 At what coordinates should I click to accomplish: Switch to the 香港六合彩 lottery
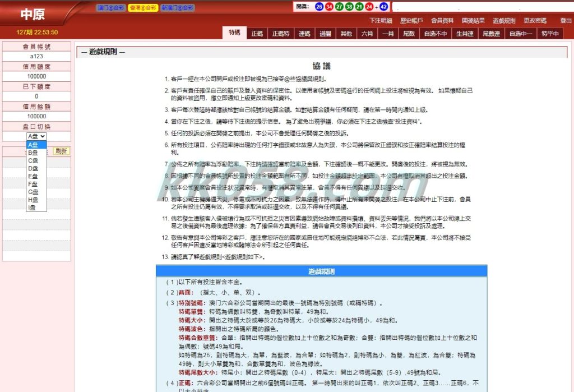tap(142, 8)
